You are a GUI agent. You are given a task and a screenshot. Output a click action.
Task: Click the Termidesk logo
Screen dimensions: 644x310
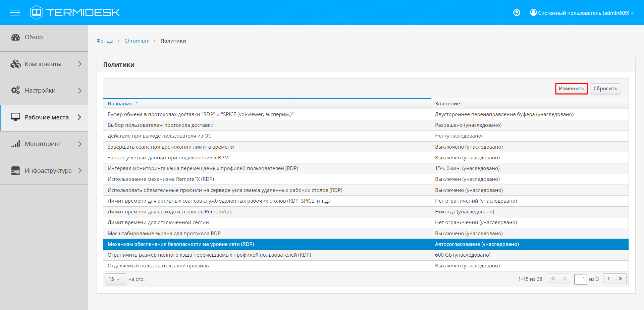(x=75, y=12)
